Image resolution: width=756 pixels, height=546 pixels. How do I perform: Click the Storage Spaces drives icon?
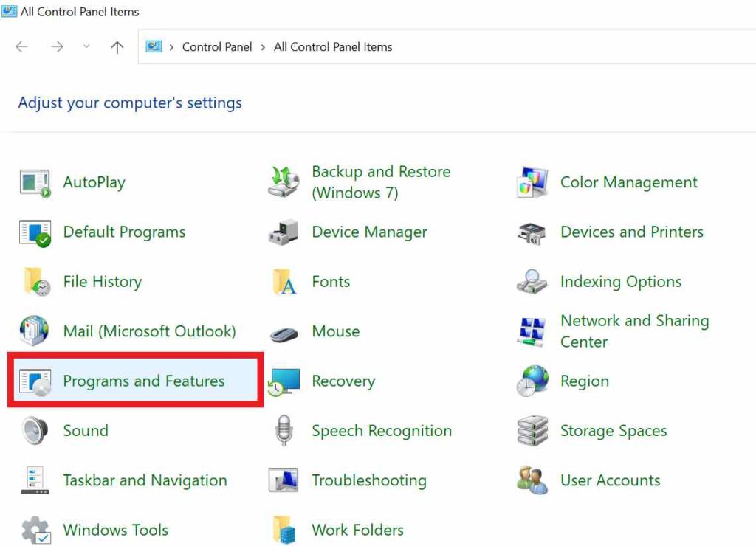coord(532,431)
